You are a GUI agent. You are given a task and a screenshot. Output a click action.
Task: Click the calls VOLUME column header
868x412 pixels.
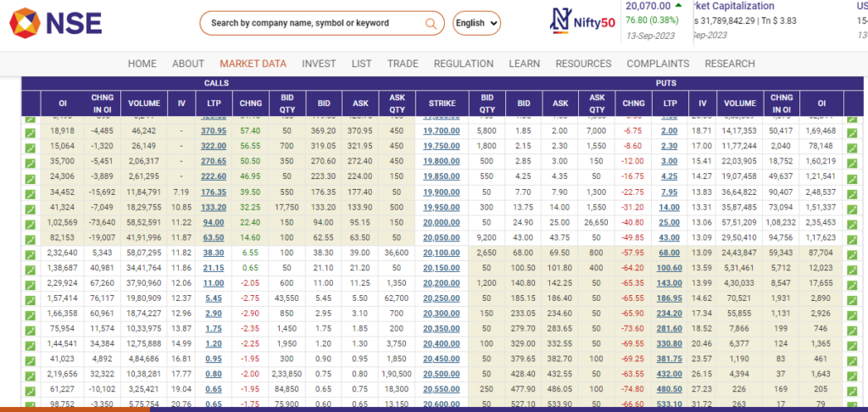click(x=144, y=103)
